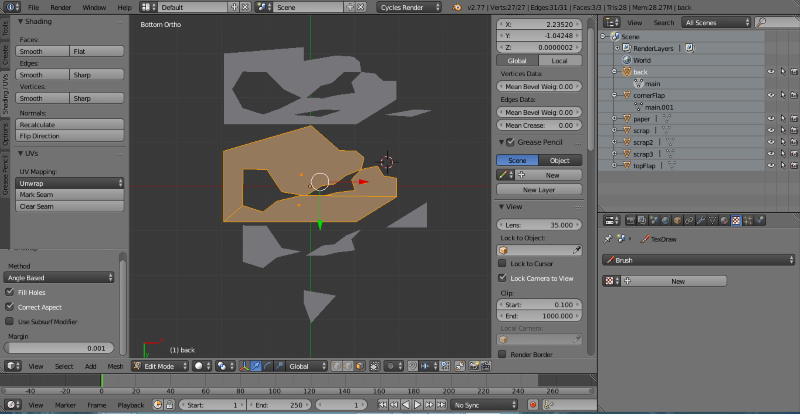Select the restrict-select arrow icon for paper
This screenshot has width=800, height=414.
click(783, 119)
